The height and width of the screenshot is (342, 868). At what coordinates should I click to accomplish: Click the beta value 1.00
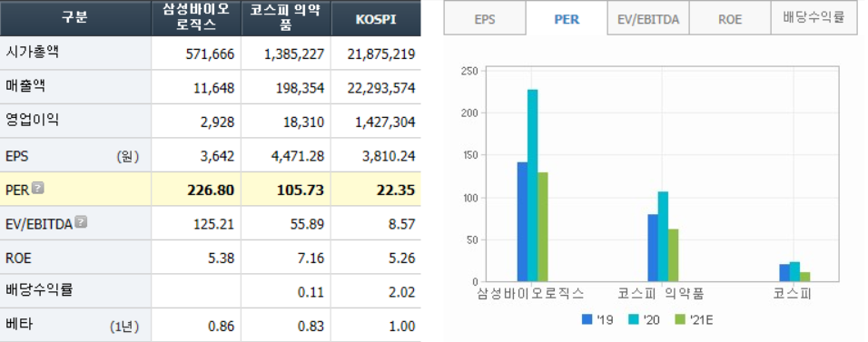(402, 327)
